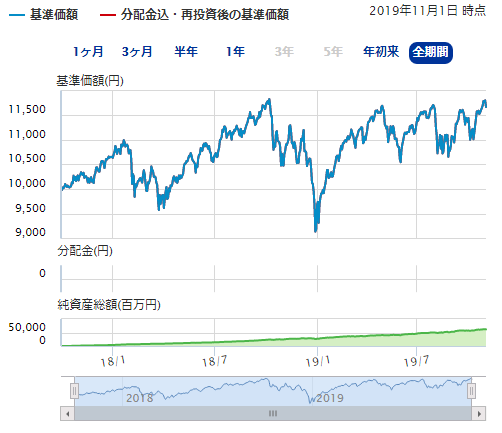Click the 11,000 y-axis value
Viewport: 502px width, 433px height.
[x=27, y=134]
